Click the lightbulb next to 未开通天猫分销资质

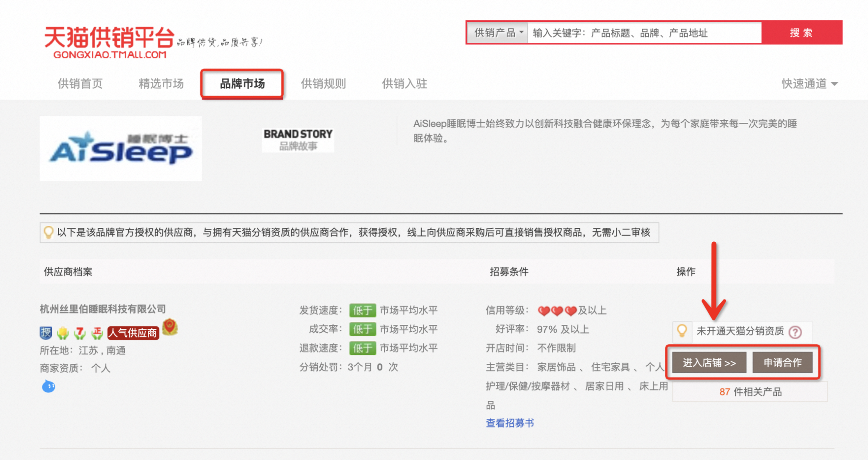(x=682, y=331)
